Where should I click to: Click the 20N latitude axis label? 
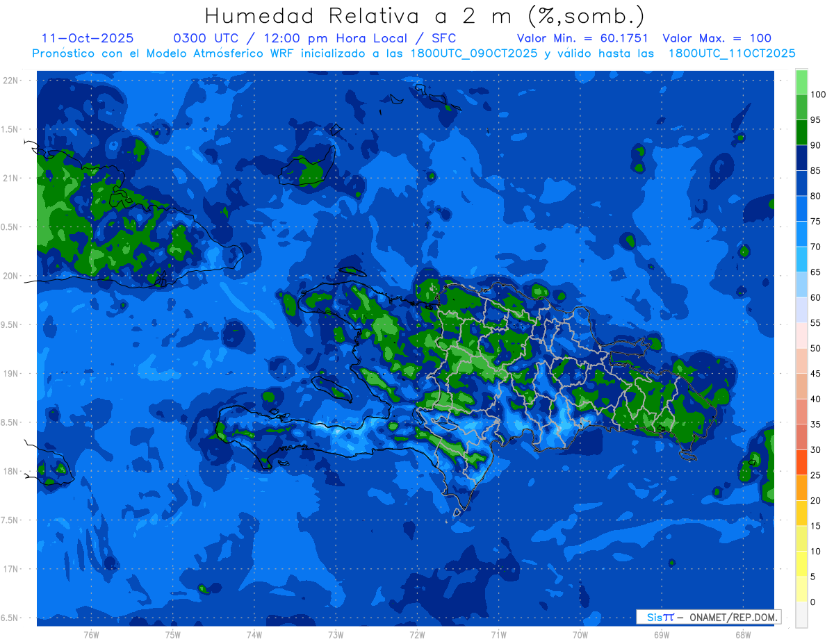(x=12, y=276)
